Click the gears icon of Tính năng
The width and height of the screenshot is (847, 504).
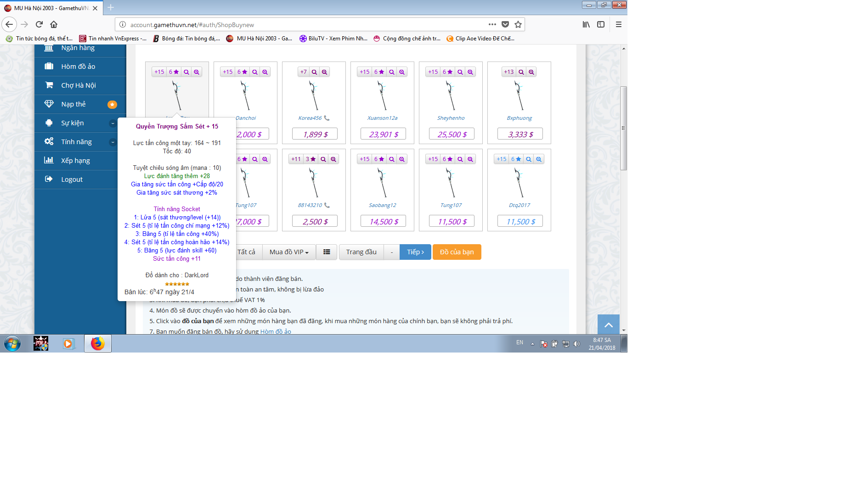point(49,141)
